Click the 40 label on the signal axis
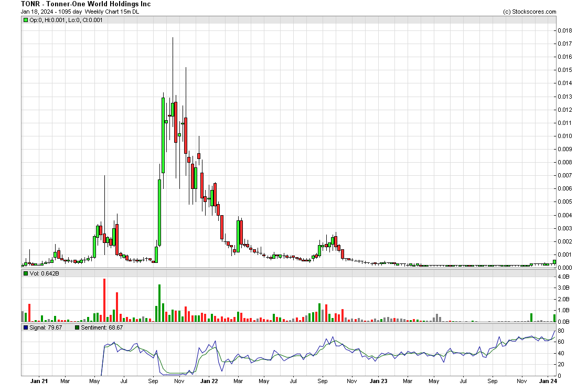Viewport: 577px width, 392px height. tap(561, 353)
